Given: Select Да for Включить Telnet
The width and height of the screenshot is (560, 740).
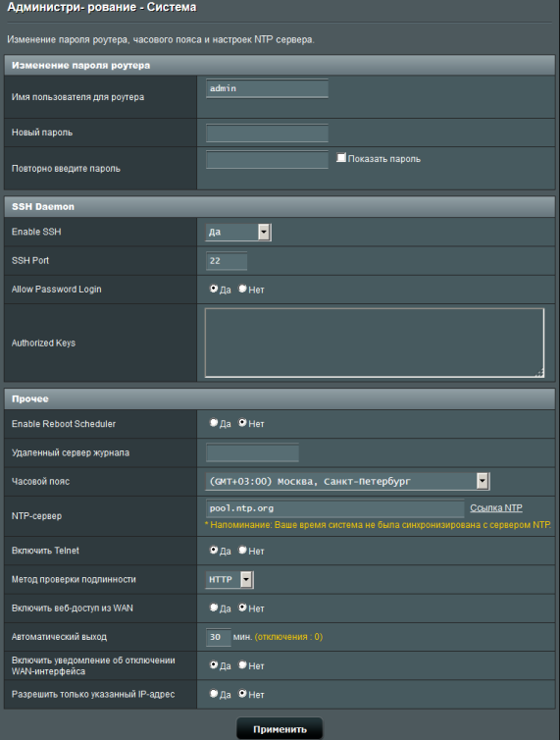Looking at the screenshot, I should click(x=214, y=550).
